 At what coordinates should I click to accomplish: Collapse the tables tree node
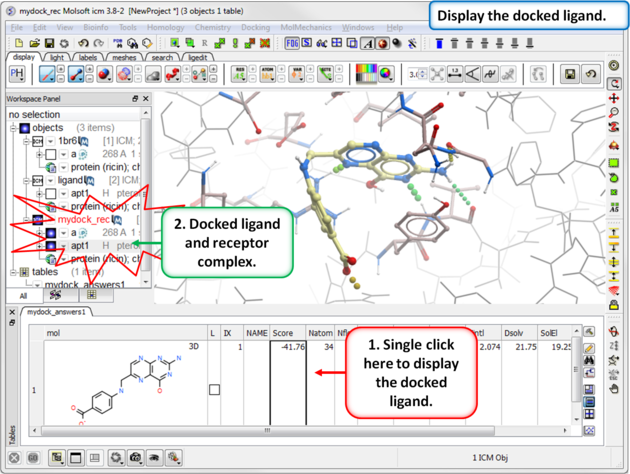(14, 272)
